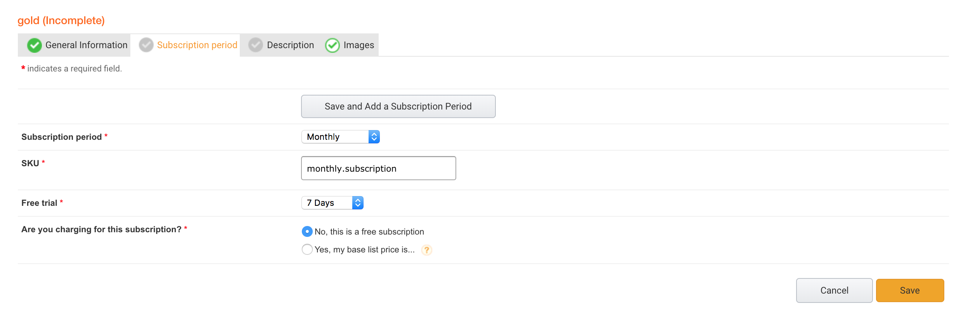Click the gray checkmark beside Subscription period

tap(146, 45)
